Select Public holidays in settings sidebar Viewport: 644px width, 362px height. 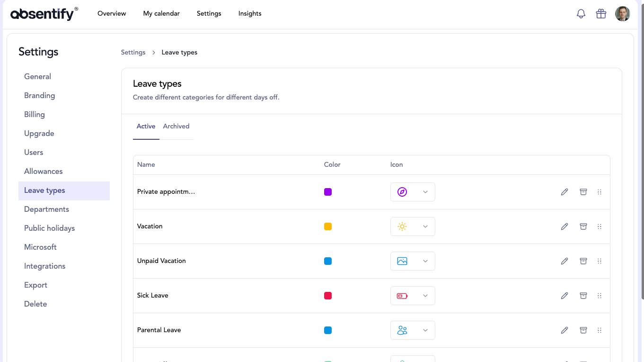coord(64,228)
